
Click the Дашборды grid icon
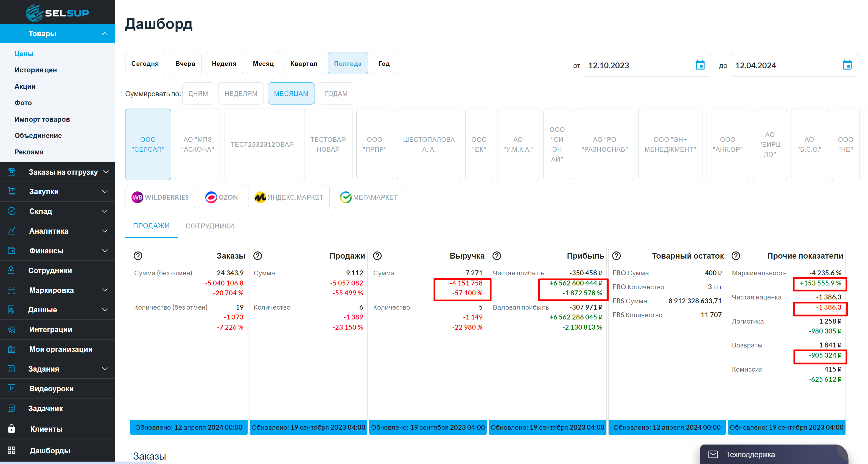click(12, 451)
